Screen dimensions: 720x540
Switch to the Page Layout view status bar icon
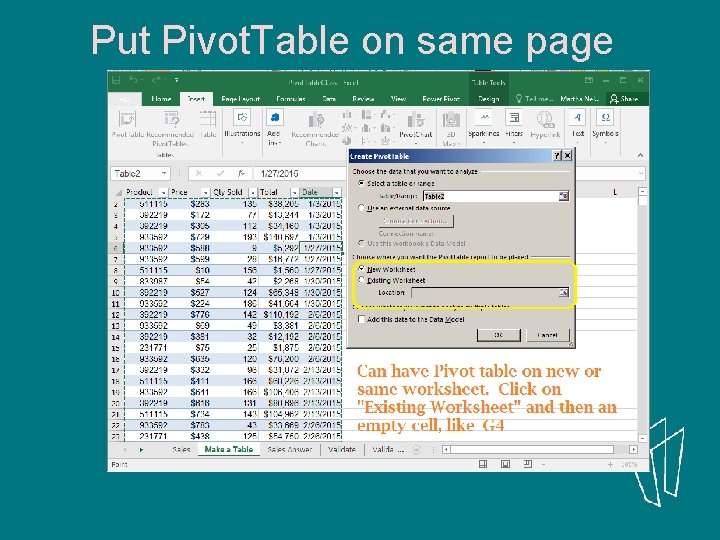tap(506, 464)
